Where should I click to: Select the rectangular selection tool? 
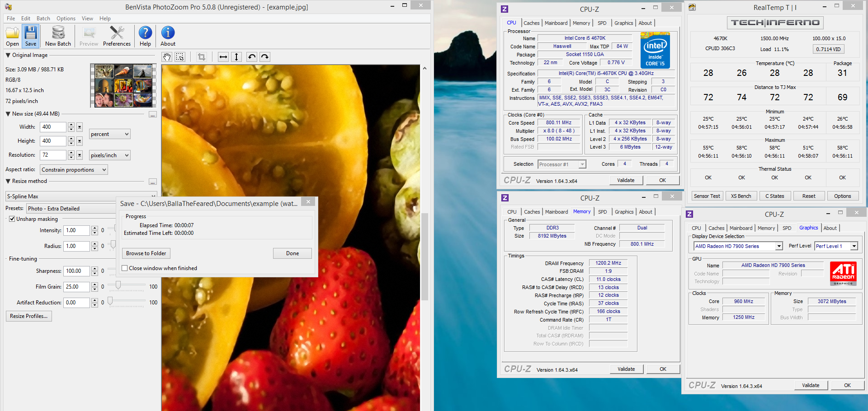(180, 57)
